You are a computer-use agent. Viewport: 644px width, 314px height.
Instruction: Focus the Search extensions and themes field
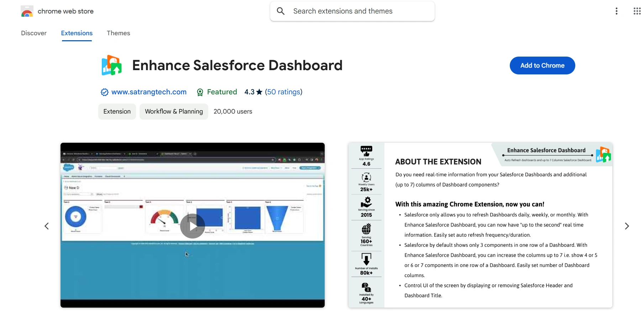352,11
